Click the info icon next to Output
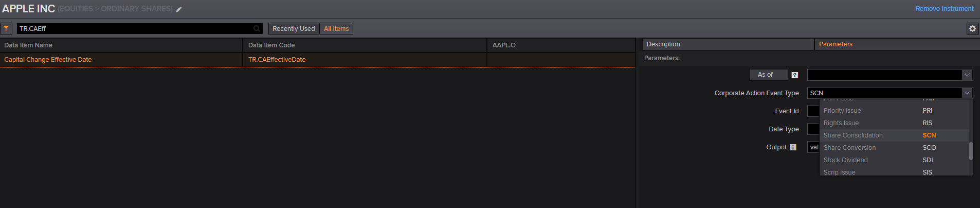This screenshot has width=980, height=208. click(x=793, y=147)
